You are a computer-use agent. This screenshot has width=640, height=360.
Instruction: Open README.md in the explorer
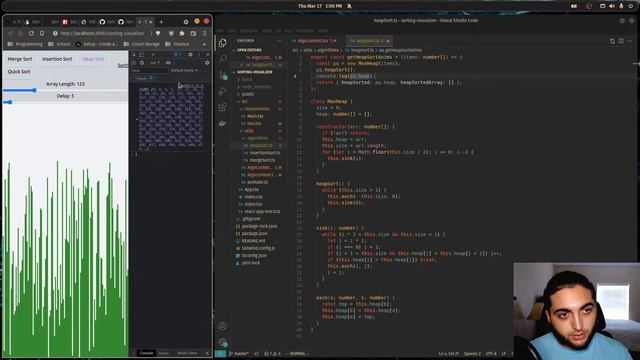click(x=253, y=241)
